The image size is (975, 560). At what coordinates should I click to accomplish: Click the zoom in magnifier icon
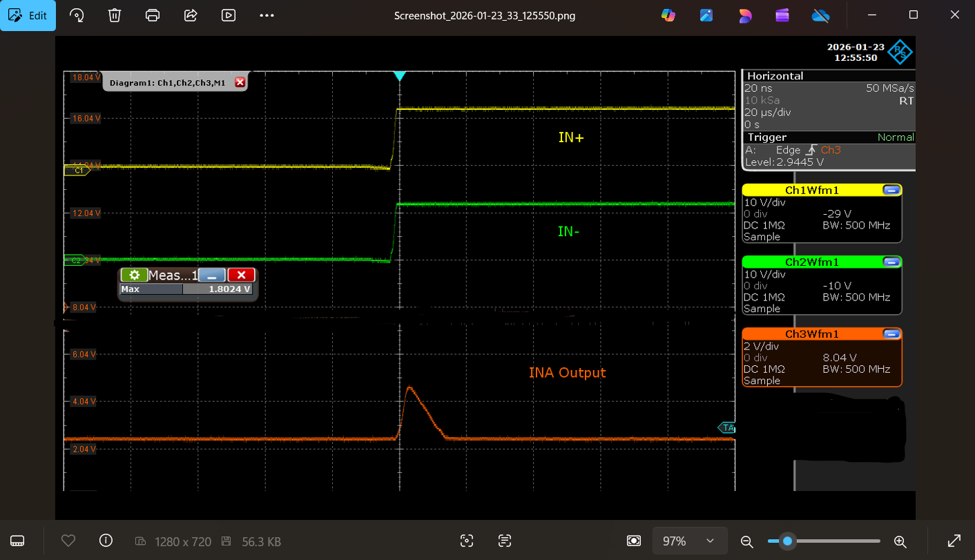point(900,541)
